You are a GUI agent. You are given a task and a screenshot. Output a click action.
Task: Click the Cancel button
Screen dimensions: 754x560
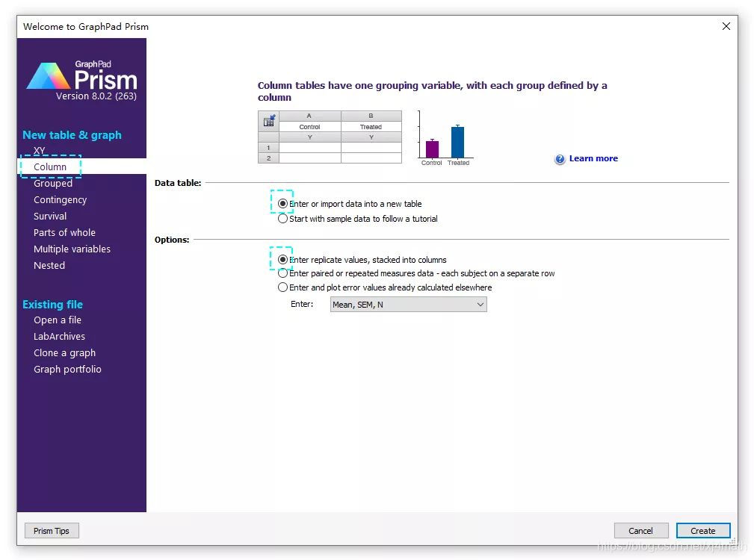click(x=641, y=531)
